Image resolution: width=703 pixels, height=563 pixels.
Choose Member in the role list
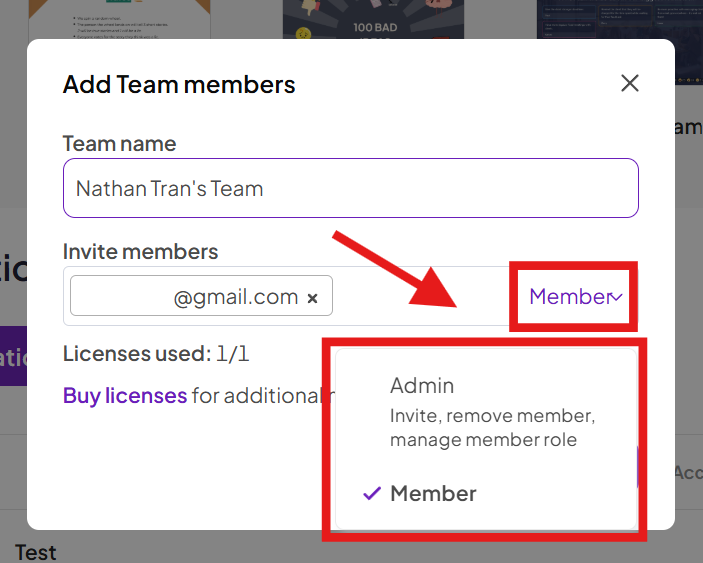433,493
